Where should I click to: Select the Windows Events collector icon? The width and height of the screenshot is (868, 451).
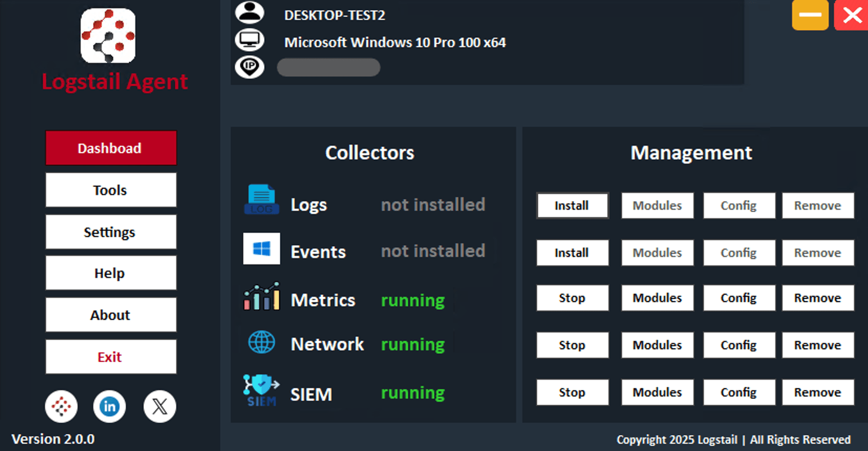coord(261,249)
